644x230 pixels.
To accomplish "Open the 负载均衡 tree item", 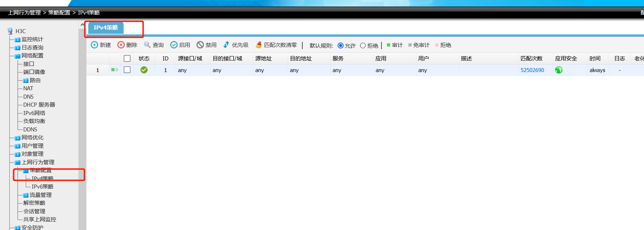I will pos(34,121).
